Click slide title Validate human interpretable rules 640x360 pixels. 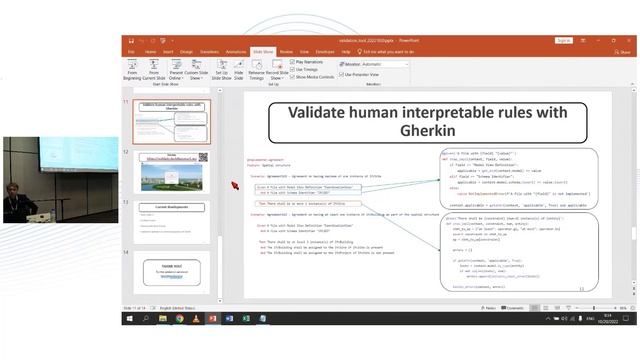pyautogui.click(x=428, y=122)
